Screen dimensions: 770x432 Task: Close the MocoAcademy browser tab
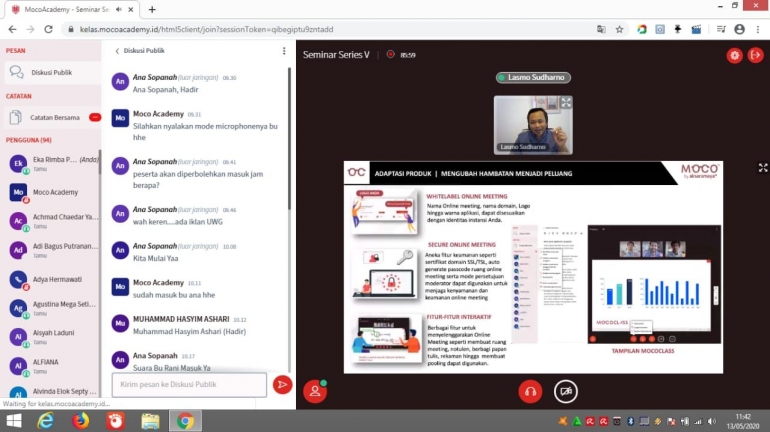click(x=131, y=9)
